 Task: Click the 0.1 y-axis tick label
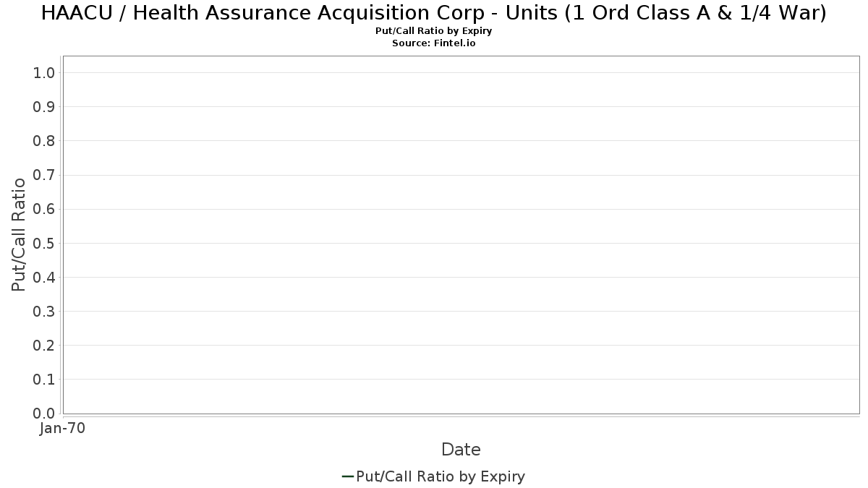coord(44,380)
